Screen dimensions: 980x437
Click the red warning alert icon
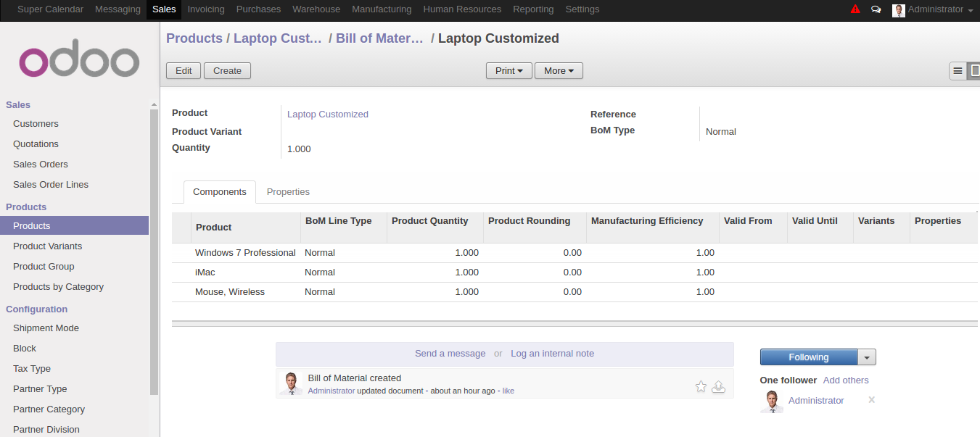855,9
